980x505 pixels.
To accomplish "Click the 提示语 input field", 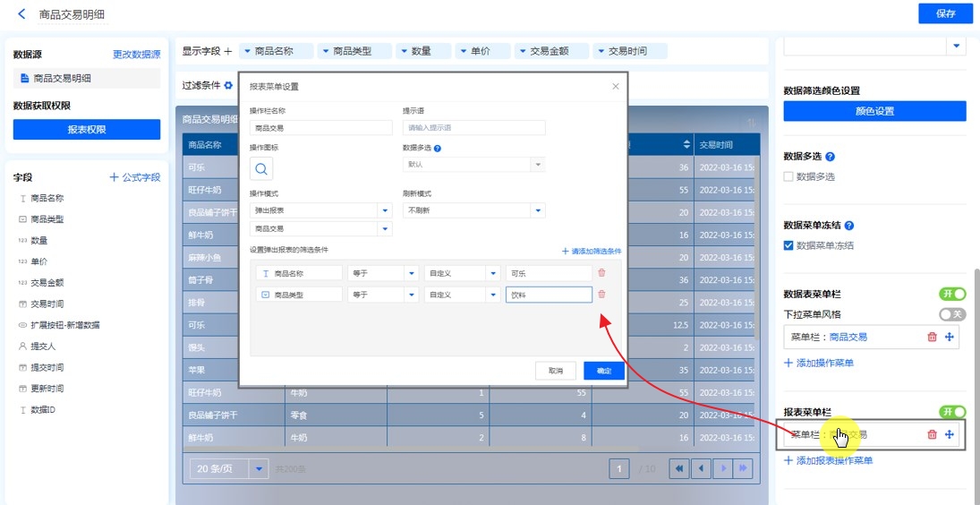I will tap(473, 128).
